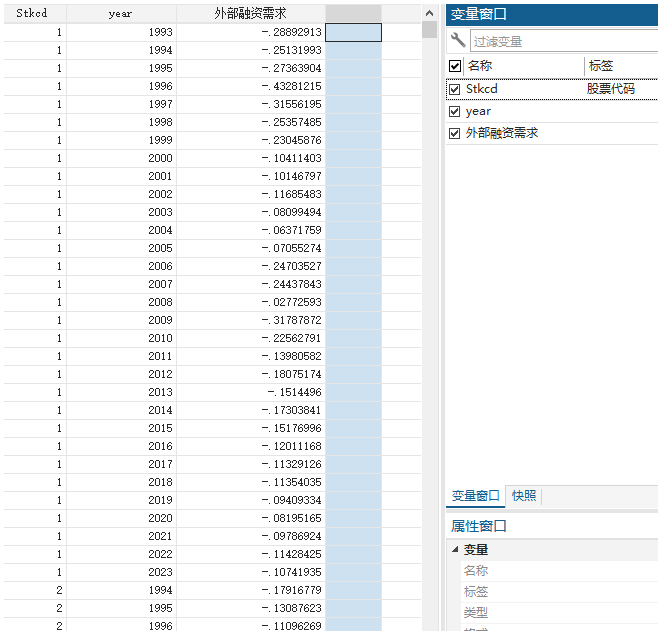
Task: Click the cell with value -.1514496
Action: tap(251, 392)
